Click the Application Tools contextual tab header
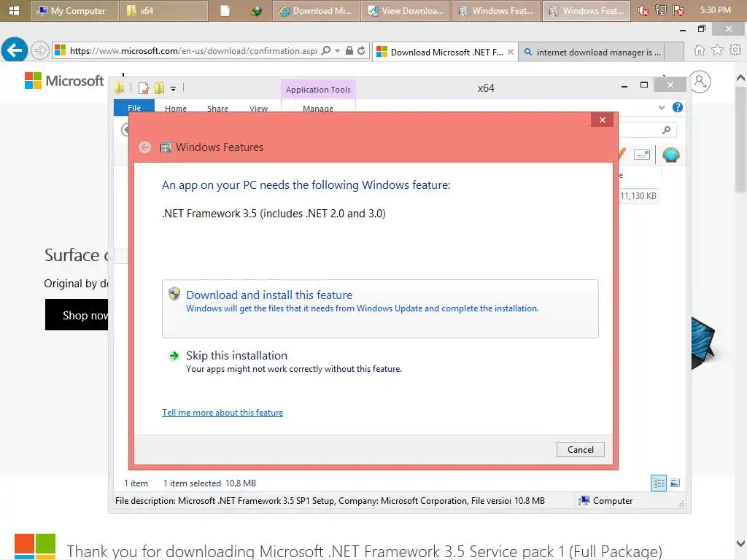The image size is (747, 560). tap(318, 90)
